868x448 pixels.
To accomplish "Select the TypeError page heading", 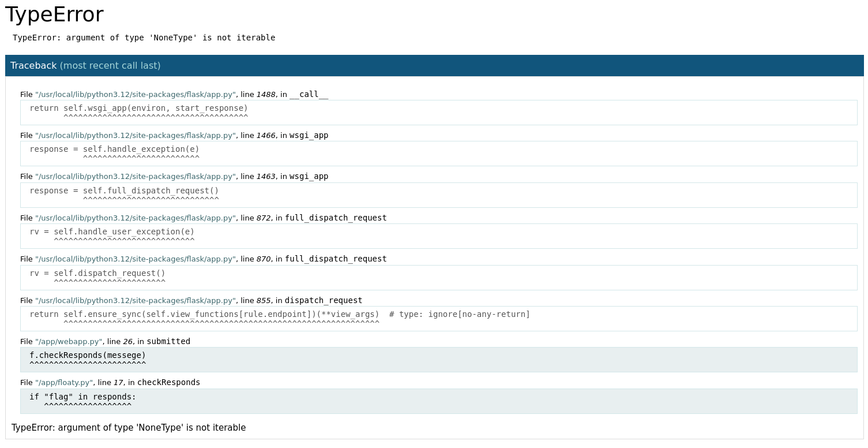I will 54,14.
